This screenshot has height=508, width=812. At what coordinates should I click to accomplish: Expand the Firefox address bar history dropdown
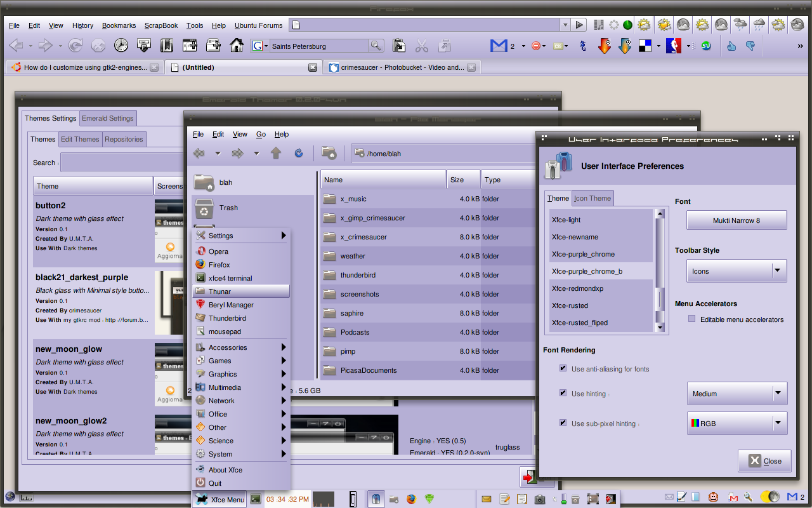(565, 25)
